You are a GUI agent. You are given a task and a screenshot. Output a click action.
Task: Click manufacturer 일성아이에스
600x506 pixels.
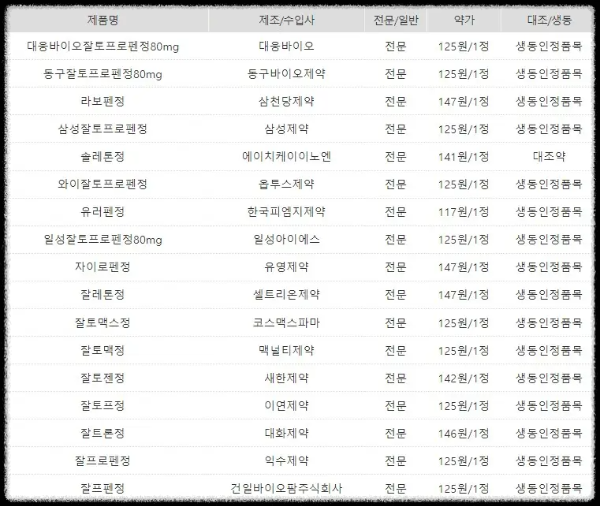[x=287, y=240]
